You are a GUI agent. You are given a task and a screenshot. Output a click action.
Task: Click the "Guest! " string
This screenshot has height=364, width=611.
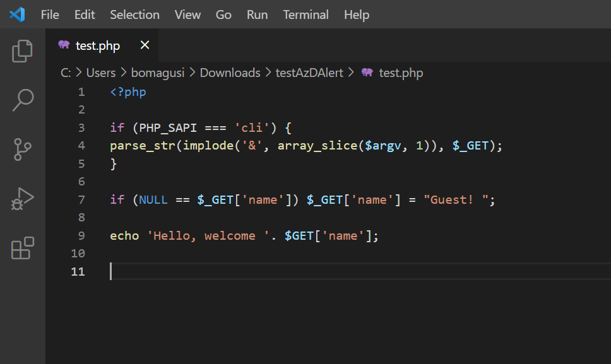(456, 200)
